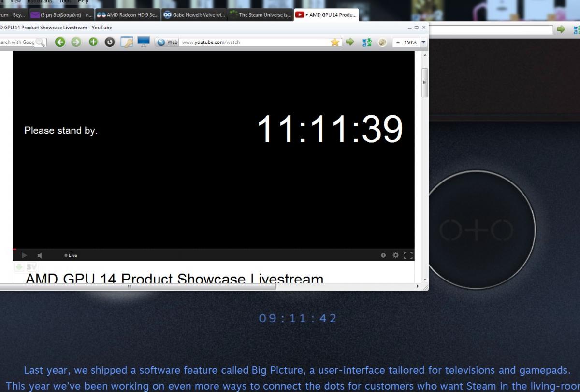Click the magnifier icon in search box
580x392 pixels.
pos(40,42)
